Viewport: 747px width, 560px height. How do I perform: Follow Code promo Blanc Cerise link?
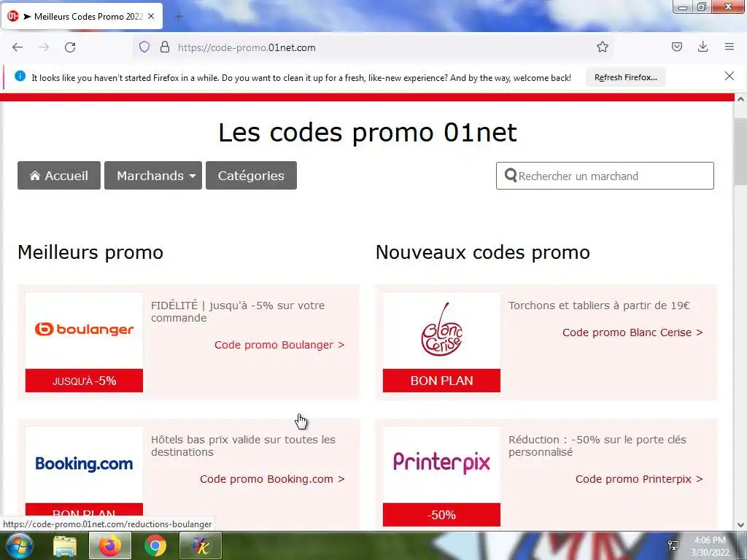[632, 332]
